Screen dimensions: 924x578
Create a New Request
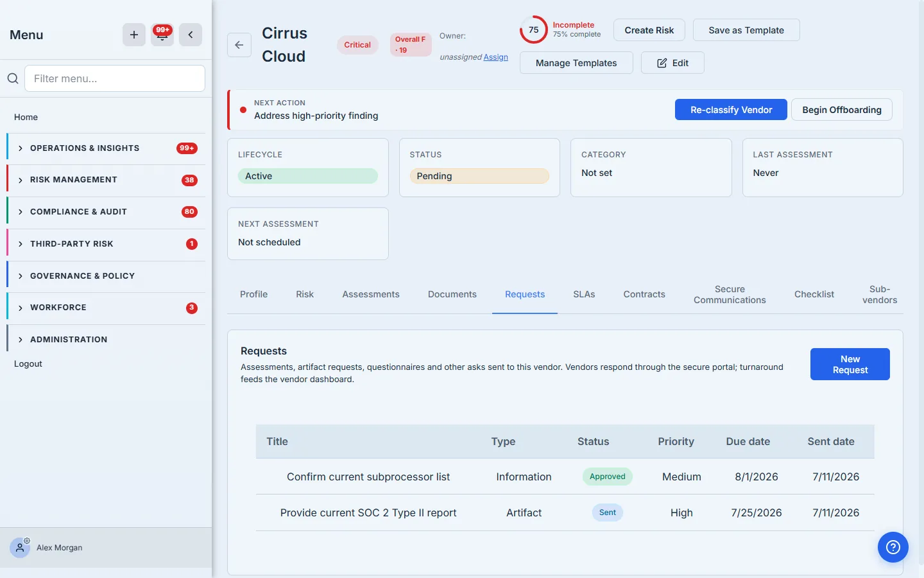[x=850, y=364]
